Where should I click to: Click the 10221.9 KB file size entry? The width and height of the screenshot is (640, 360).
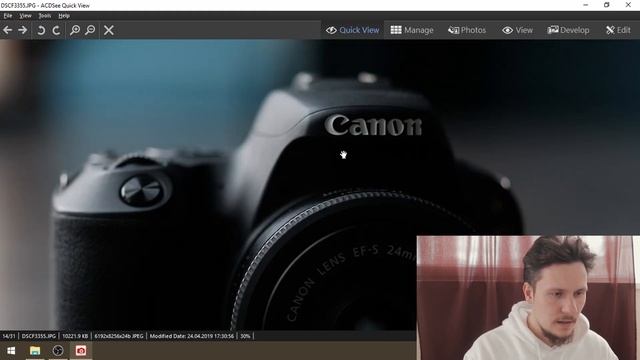pyautogui.click(x=75, y=336)
